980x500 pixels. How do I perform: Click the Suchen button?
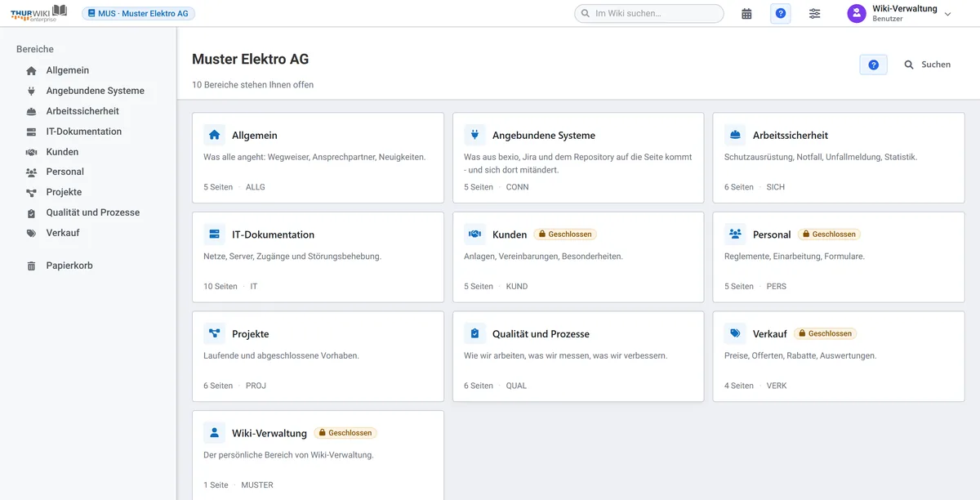pos(927,65)
